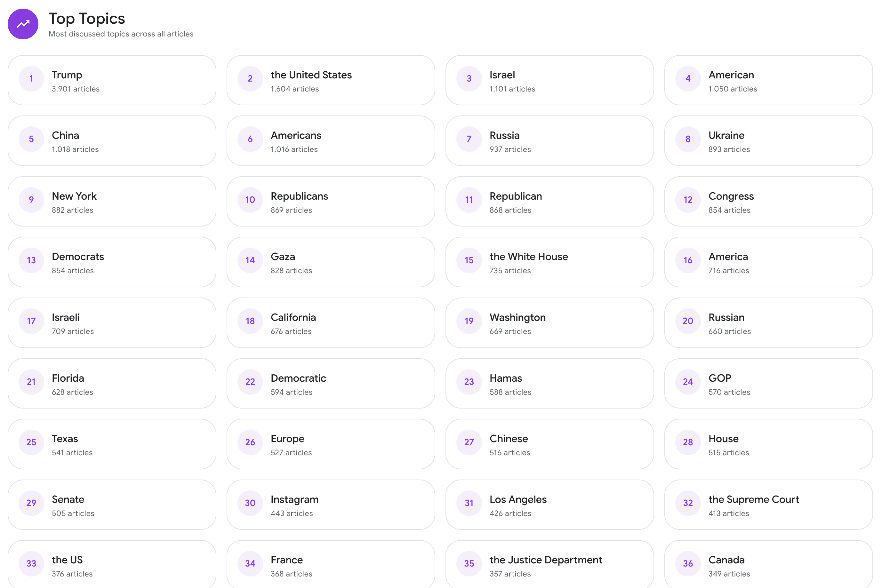Select the Texas topic card

pos(112,444)
